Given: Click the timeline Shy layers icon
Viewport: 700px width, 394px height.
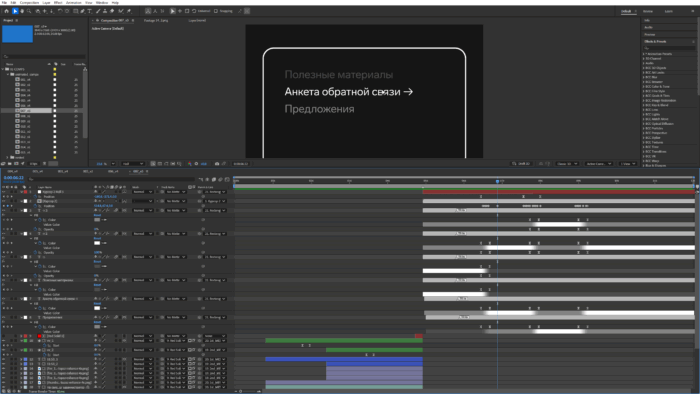Looking at the screenshot, I should 207,179.
